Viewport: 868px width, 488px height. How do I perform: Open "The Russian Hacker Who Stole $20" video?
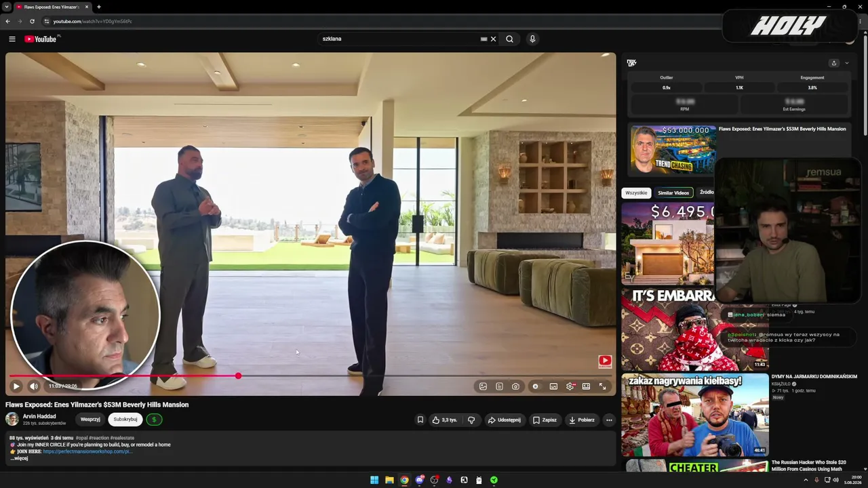pyautogui.click(x=808, y=466)
